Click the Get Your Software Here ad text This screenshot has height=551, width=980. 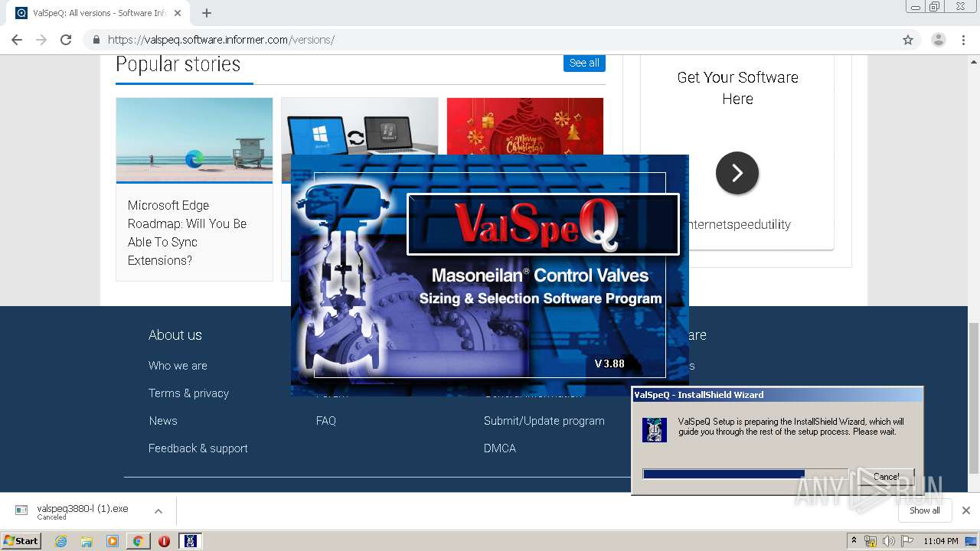737,88
